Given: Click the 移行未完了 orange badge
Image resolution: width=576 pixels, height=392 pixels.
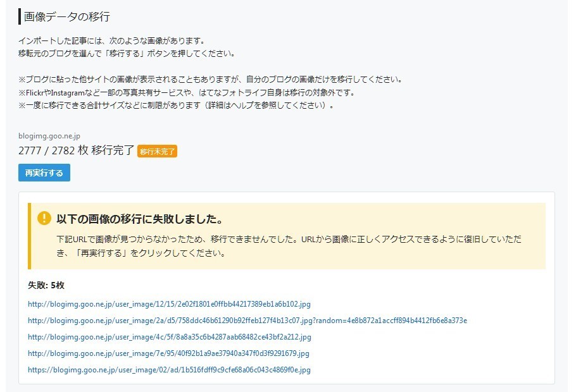Looking at the screenshot, I should [x=157, y=151].
